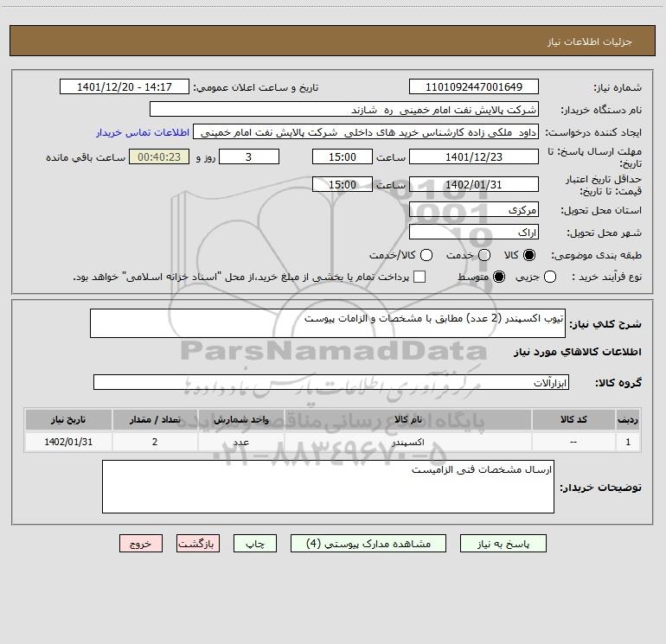Select متوسط purchase process type
The height and width of the screenshot is (644, 666).
tap(499, 277)
